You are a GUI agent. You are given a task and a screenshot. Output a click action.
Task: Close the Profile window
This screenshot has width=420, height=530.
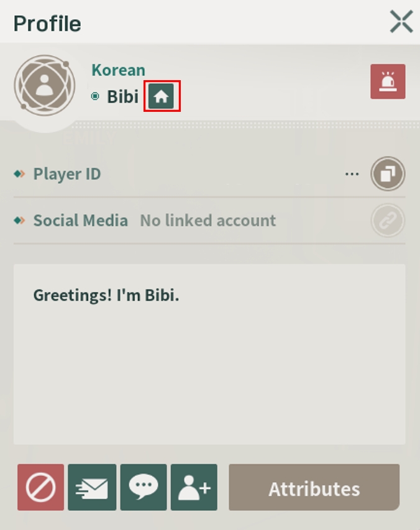[x=401, y=22]
